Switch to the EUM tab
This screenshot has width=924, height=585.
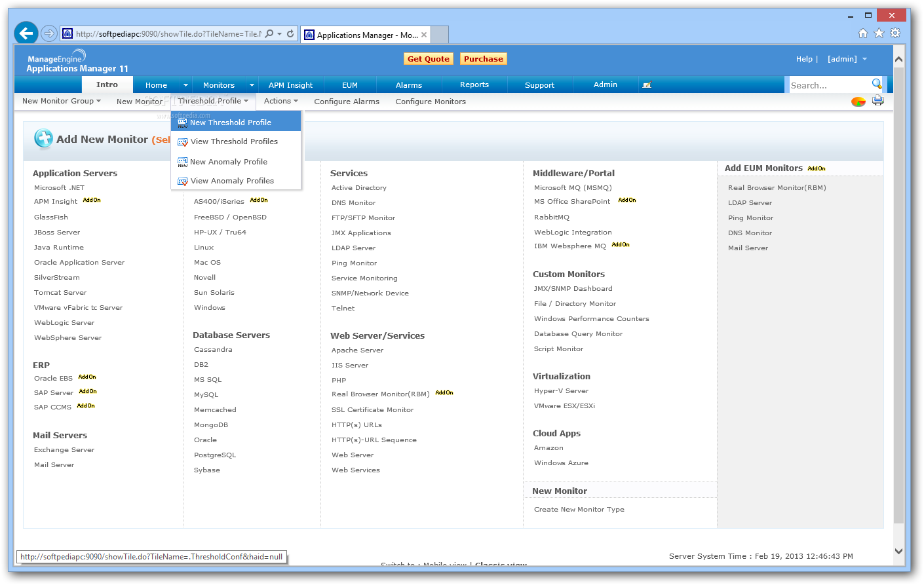[x=350, y=85]
